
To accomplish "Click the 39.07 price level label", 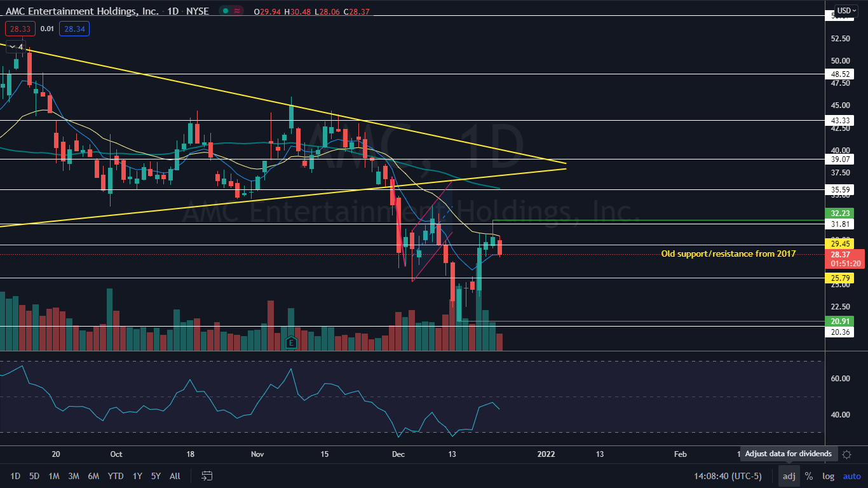I will tap(840, 159).
